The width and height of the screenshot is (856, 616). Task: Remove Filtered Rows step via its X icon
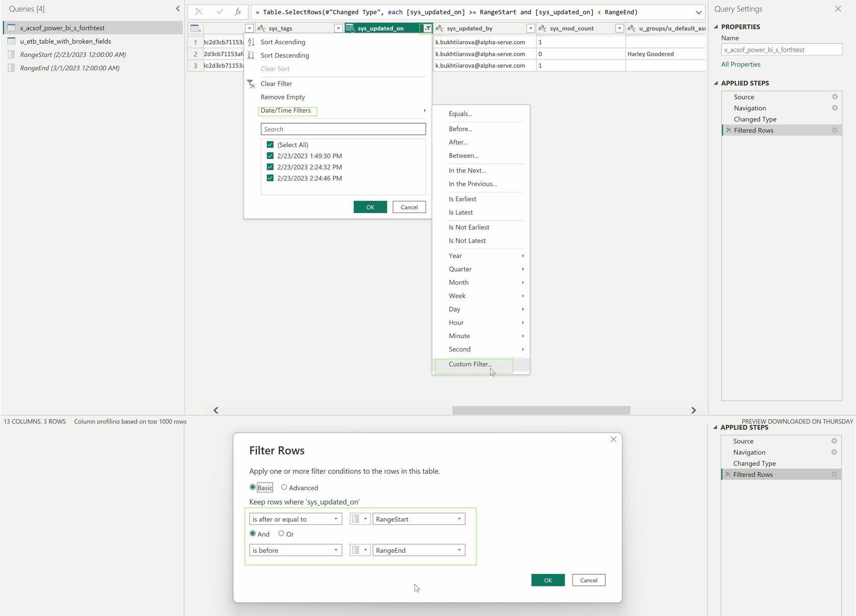728,130
